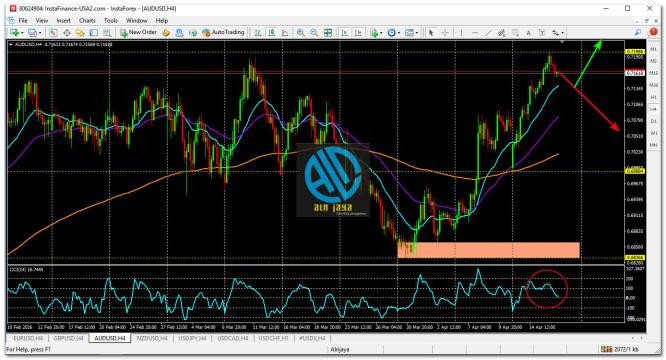Viewport: 666px width, 360px height.
Task: Zoom out the chart with magnifier minus
Action: (x=314, y=33)
